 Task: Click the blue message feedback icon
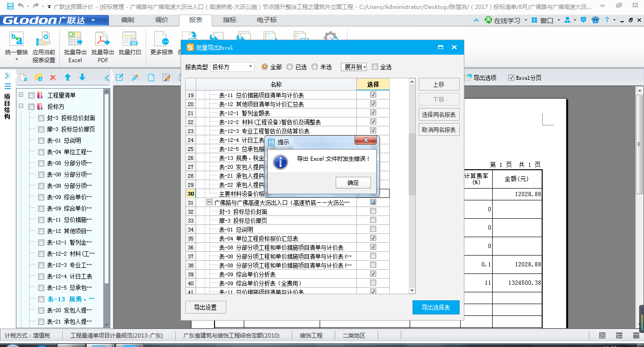coord(583,20)
